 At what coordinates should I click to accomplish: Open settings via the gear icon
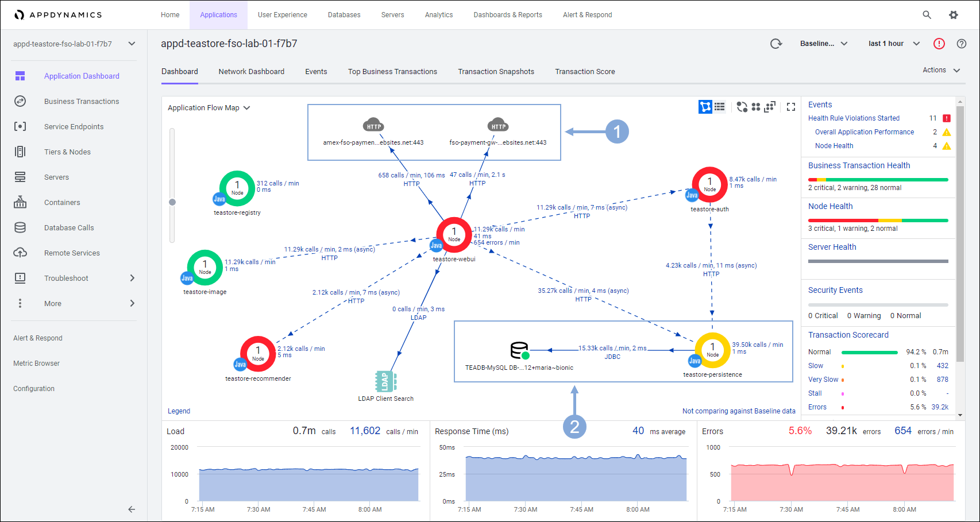[x=954, y=15]
